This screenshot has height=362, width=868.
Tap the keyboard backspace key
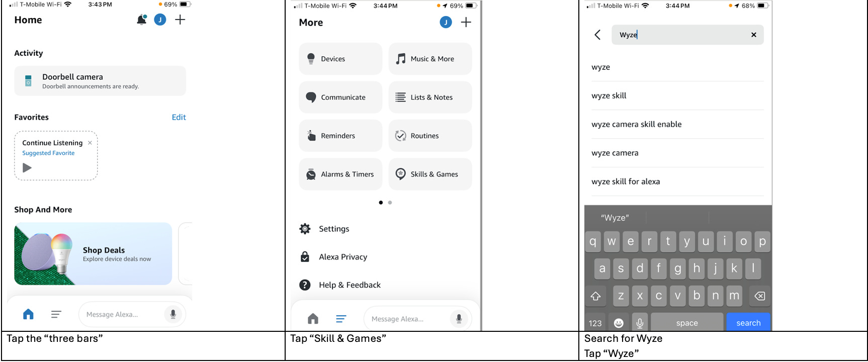click(760, 296)
